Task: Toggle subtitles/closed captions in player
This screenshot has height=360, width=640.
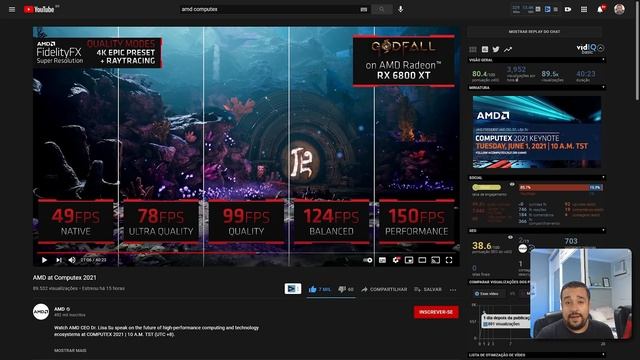Action: tap(382, 260)
